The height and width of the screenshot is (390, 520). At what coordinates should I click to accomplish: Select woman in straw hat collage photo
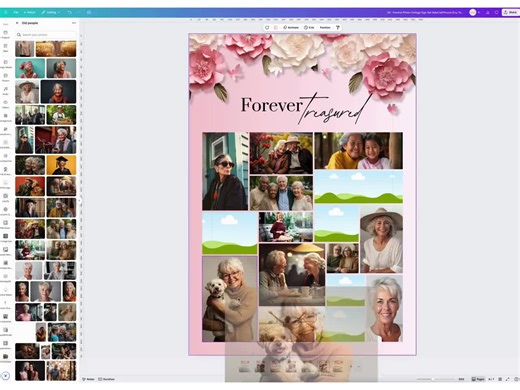click(x=381, y=239)
